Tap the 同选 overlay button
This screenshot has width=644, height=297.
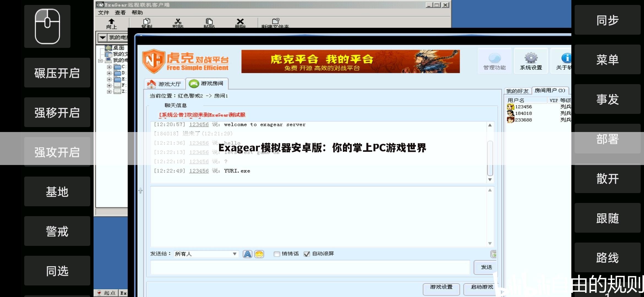coord(57,271)
